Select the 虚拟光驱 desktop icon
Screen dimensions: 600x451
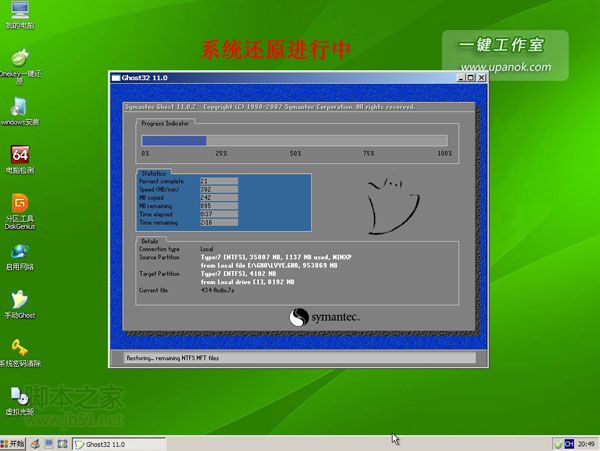(x=19, y=396)
